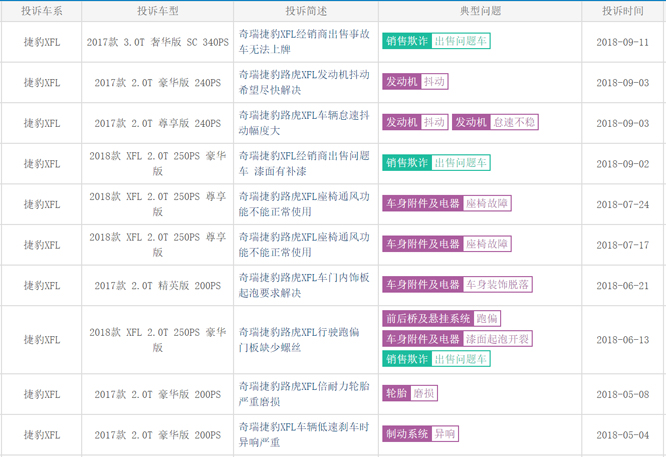The height and width of the screenshot is (457, 666).
Task: Click 发动机 抖动 tag in the 尊享版 240PS row
Action: click(415, 122)
